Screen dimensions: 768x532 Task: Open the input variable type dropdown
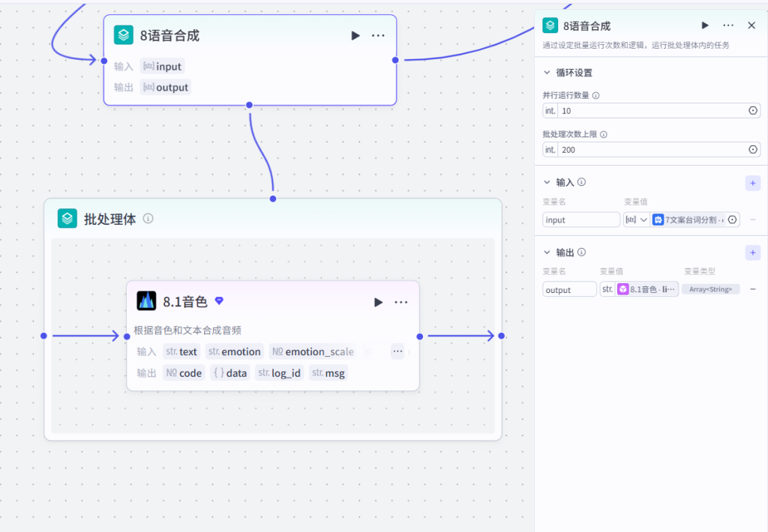click(x=636, y=220)
